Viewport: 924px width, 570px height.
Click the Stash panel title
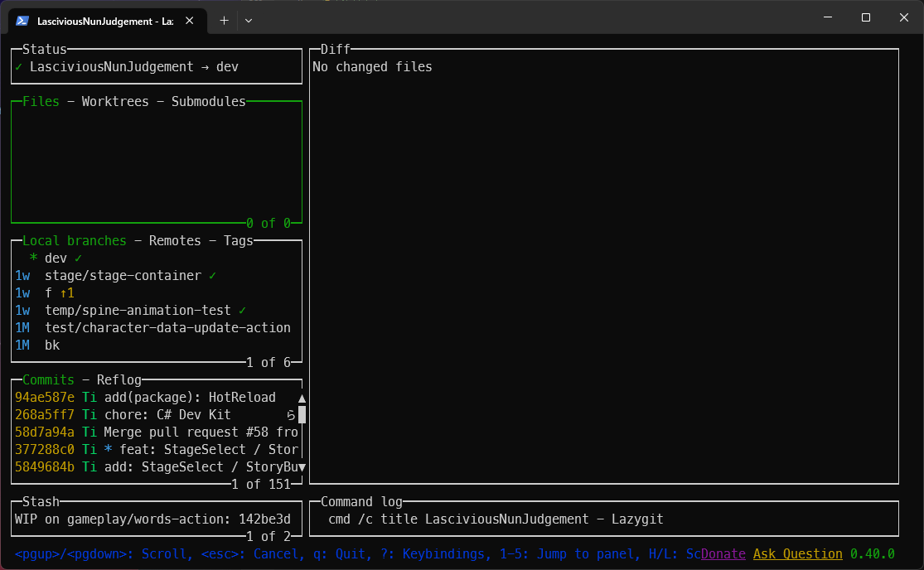pos(41,502)
